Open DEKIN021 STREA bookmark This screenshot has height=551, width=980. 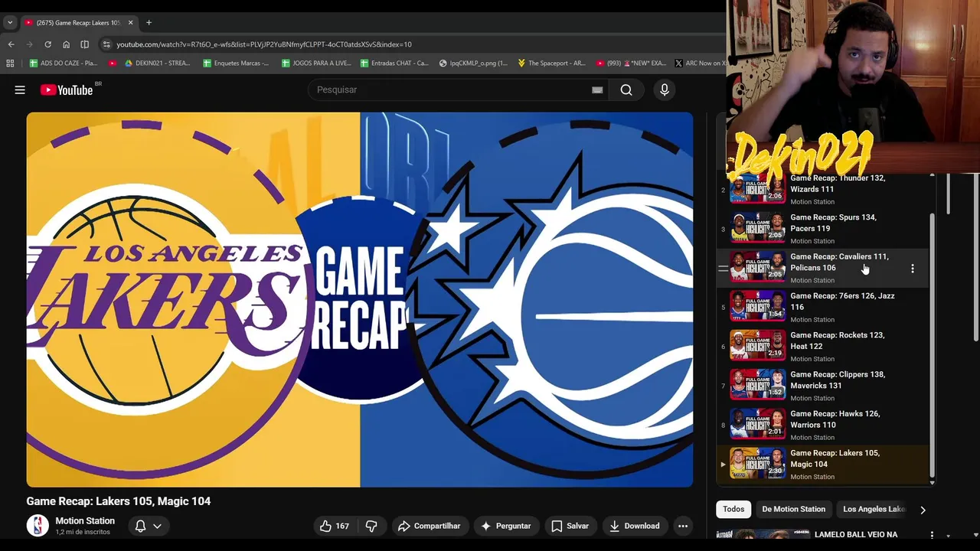point(158,64)
